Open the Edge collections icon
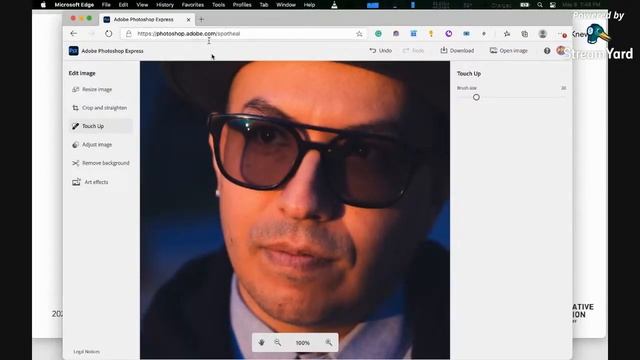 pyautogui.click(x=524, y=34)
